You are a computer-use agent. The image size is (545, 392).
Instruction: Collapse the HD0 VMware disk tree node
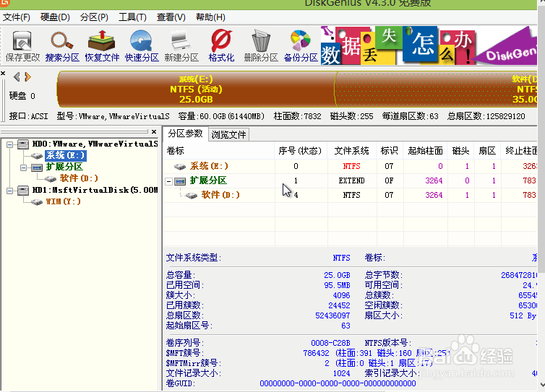click(x=9, y=144)
